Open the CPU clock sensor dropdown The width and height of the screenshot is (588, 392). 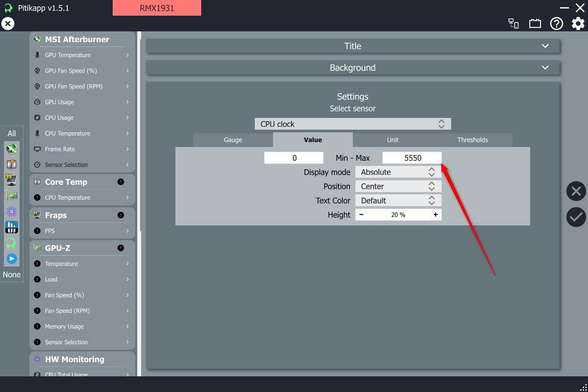353,124
